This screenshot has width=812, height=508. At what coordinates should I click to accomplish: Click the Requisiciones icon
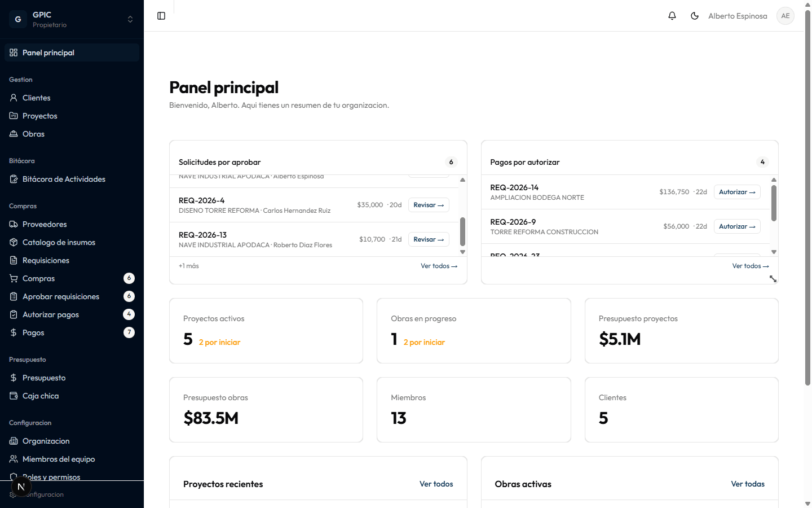14,260
